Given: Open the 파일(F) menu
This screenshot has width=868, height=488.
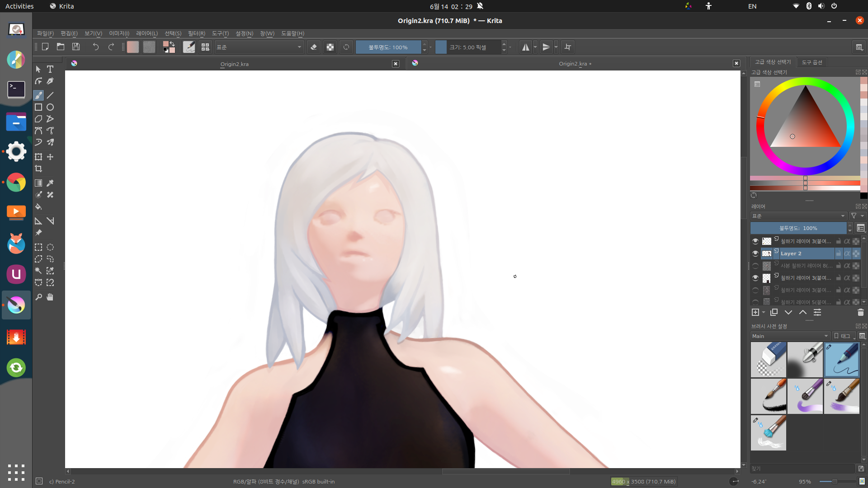Looking at the screenshot, I should tap(45, 33).
